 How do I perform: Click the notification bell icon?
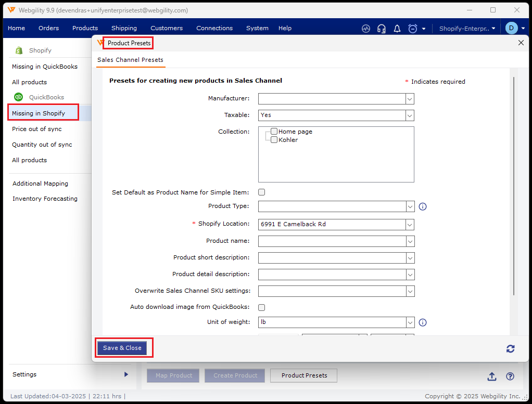397,29
